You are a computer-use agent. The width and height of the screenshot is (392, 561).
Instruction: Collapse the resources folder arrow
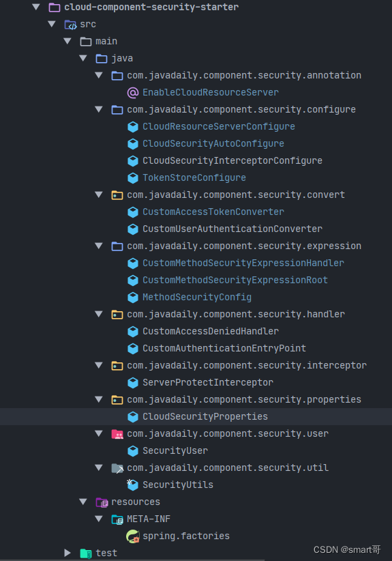pos(83,502)
